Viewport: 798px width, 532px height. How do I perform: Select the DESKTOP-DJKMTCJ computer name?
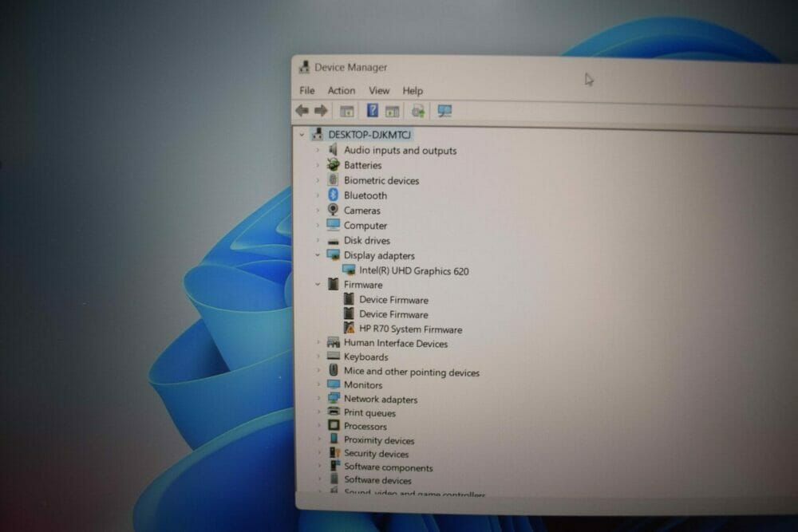click(369, 135)
